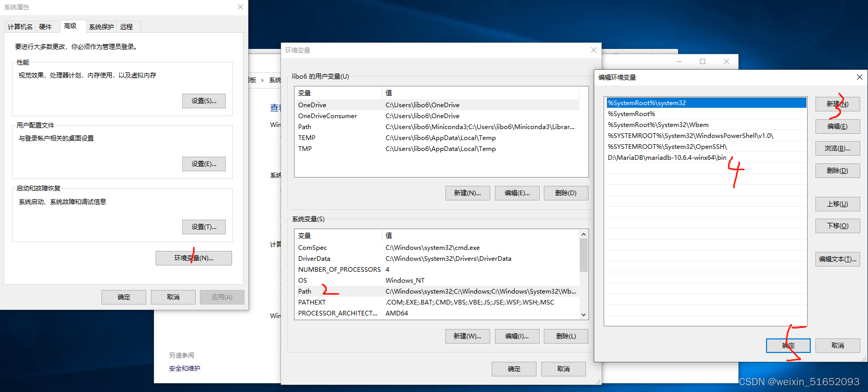This screenshot has width=868, height=392.
Task: Click 设置(S)... in the 性能 section
Action: [x=204, y=101]
